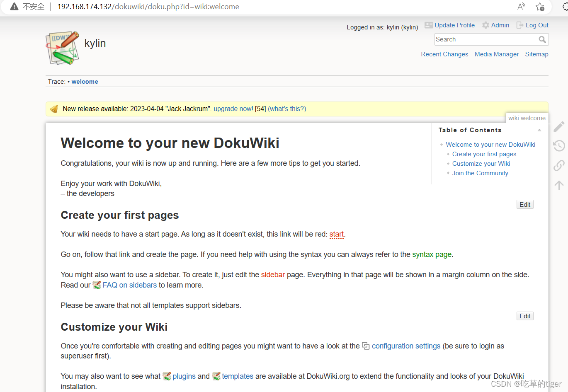568x392 pixels.
Task: Open the FAQ on sidebars link
Action: coord(130,285)
